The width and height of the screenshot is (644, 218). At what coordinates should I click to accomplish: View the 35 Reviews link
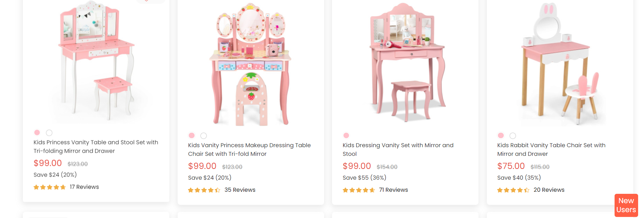tap(240, 190)
